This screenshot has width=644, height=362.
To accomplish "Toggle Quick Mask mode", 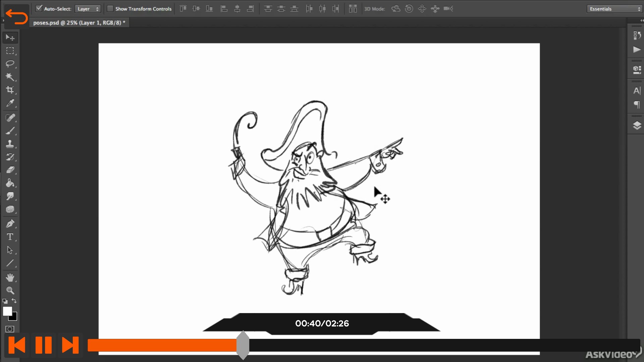I will point(10,329).
